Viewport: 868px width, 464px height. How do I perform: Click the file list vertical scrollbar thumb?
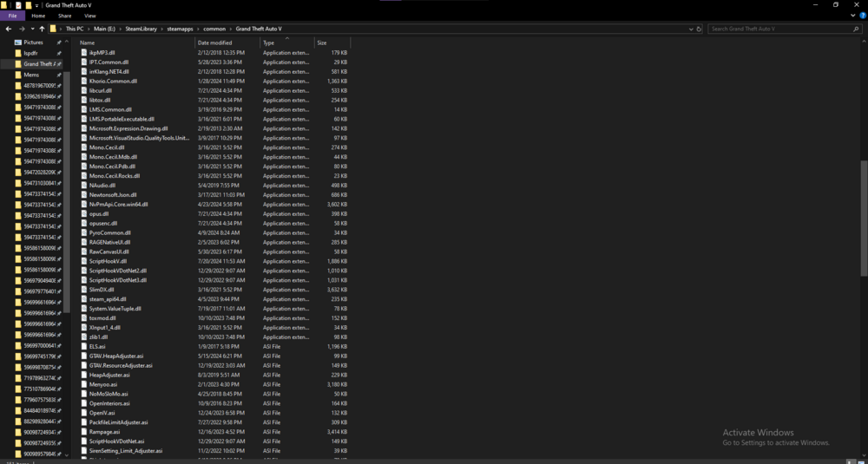pos(865,219)
